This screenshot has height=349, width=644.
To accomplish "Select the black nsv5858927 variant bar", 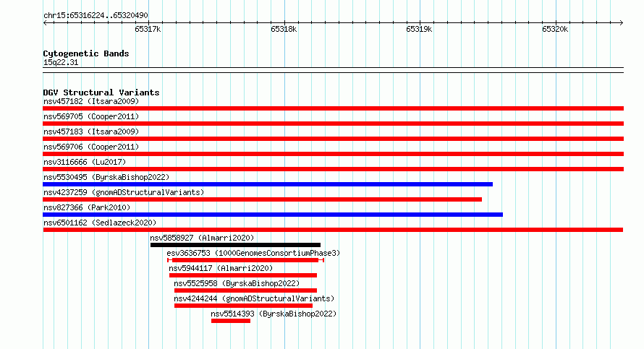I will [x=235, y=245].
